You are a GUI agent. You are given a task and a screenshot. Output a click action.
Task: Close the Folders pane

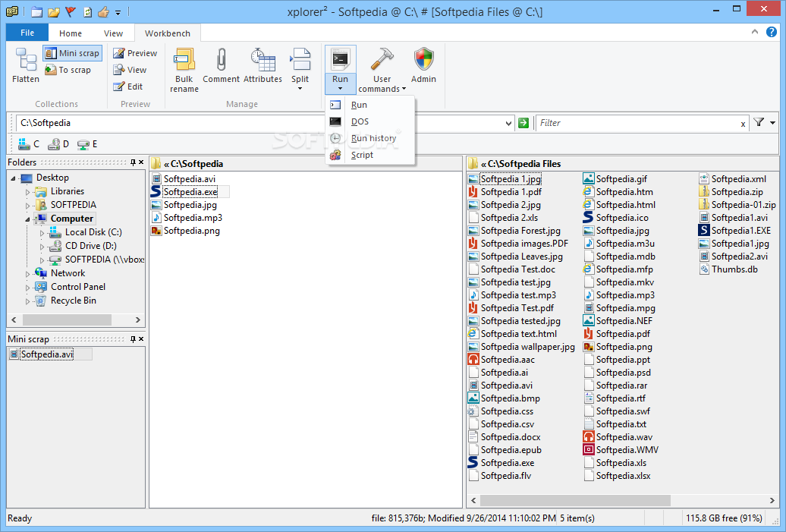click(141, 162)
